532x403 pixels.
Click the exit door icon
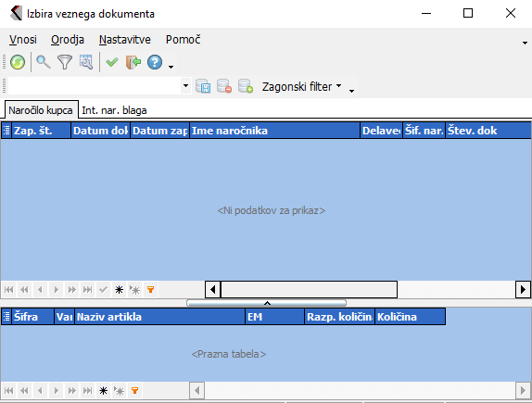[133, 62]
